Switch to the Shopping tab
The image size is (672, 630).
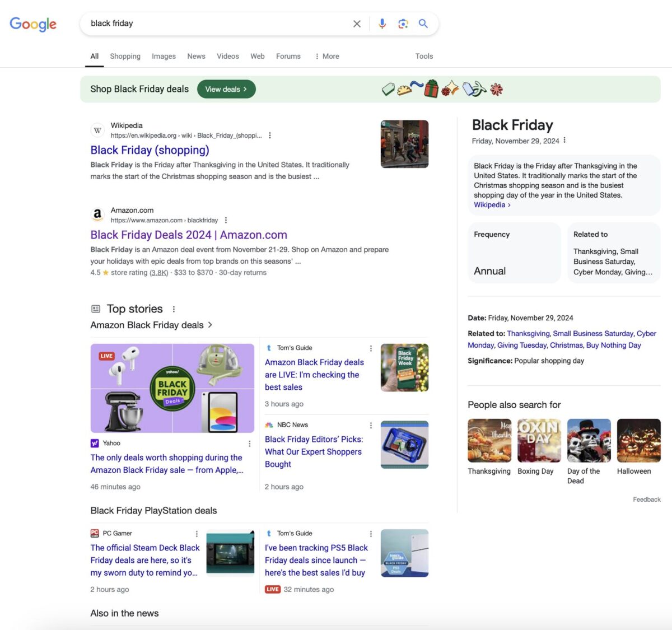click(x=125, y=56)
